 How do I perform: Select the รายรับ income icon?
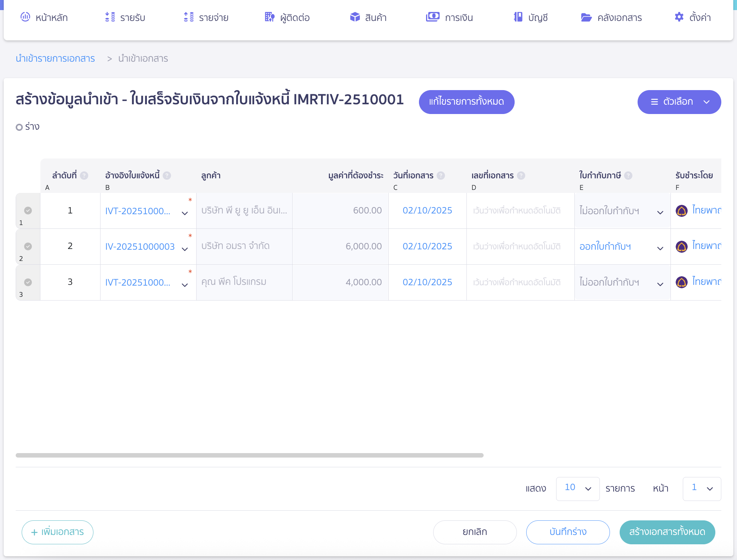[110, 17]
